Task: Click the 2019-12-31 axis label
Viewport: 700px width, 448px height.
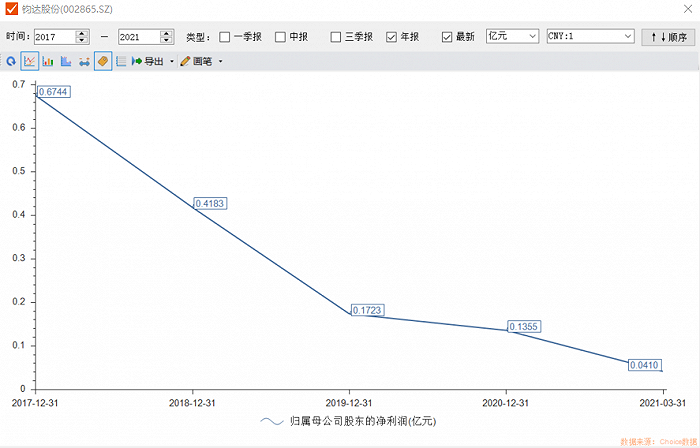Action: [349, 403]
